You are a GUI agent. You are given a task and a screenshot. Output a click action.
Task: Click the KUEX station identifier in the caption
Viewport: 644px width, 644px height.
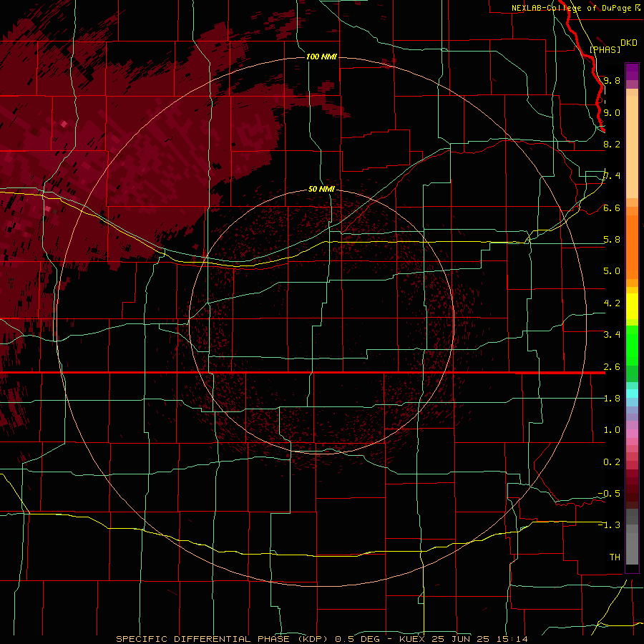tap(413, 639)
